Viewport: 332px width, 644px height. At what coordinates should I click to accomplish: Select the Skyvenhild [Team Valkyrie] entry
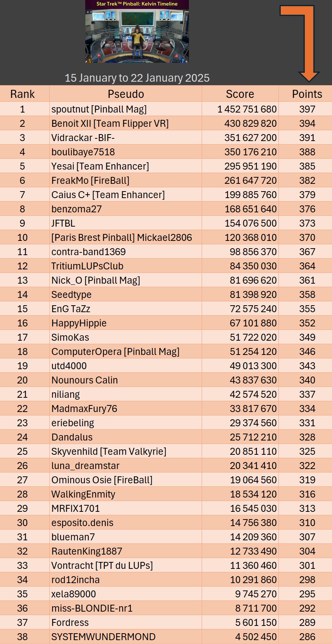coord(109,451)
